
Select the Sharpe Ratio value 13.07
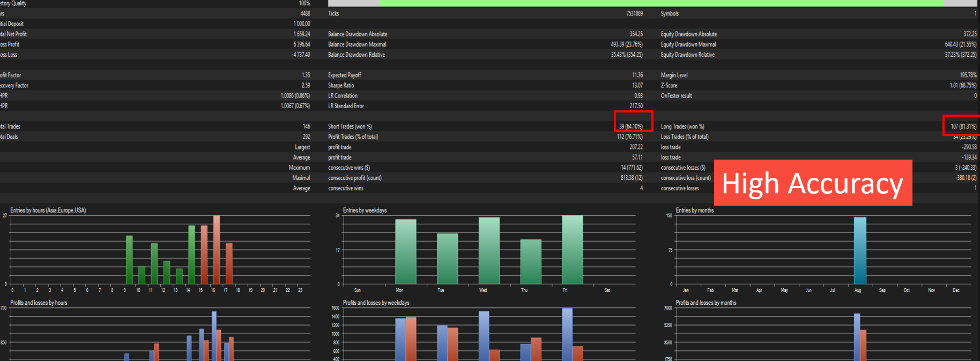pos(637,85)
